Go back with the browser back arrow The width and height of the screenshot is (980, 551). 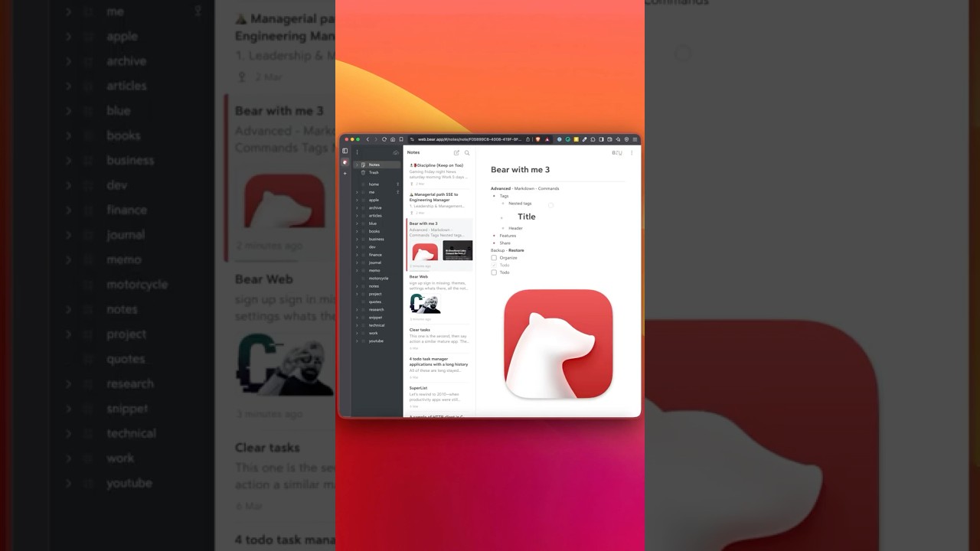point(367,139)
